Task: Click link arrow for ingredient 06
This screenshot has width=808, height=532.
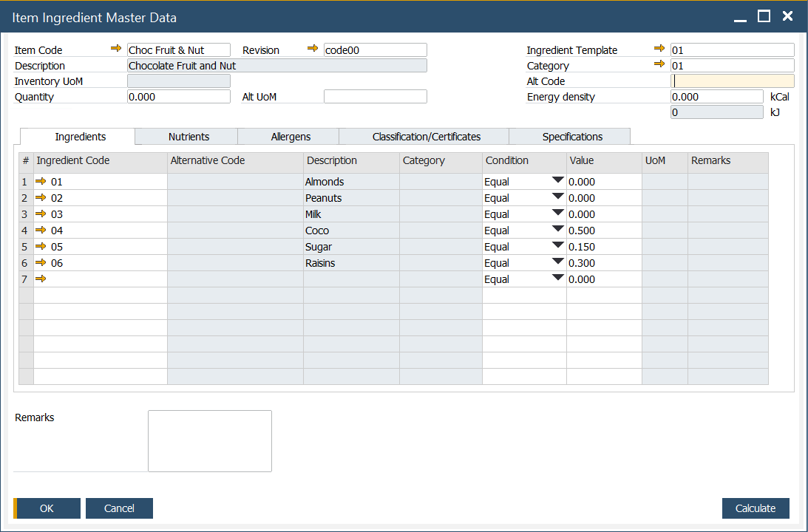Action: [x=41, y=262]
